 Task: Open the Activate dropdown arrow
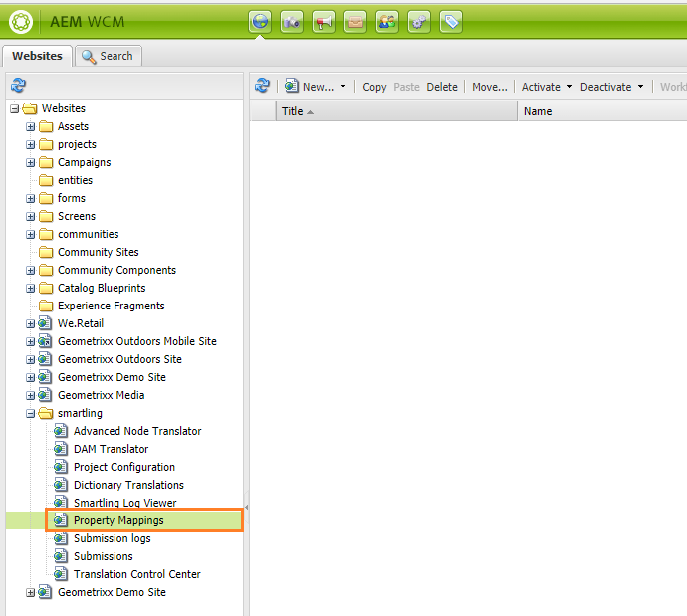(x=569, y=87)
